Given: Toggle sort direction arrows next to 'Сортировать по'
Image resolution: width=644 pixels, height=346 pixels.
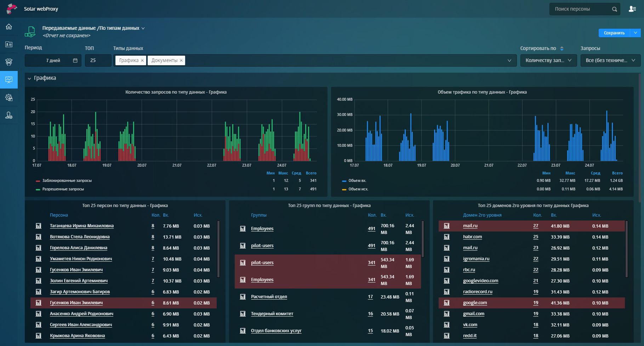Looking at the screenshot, I should click(x=562, y=49).
